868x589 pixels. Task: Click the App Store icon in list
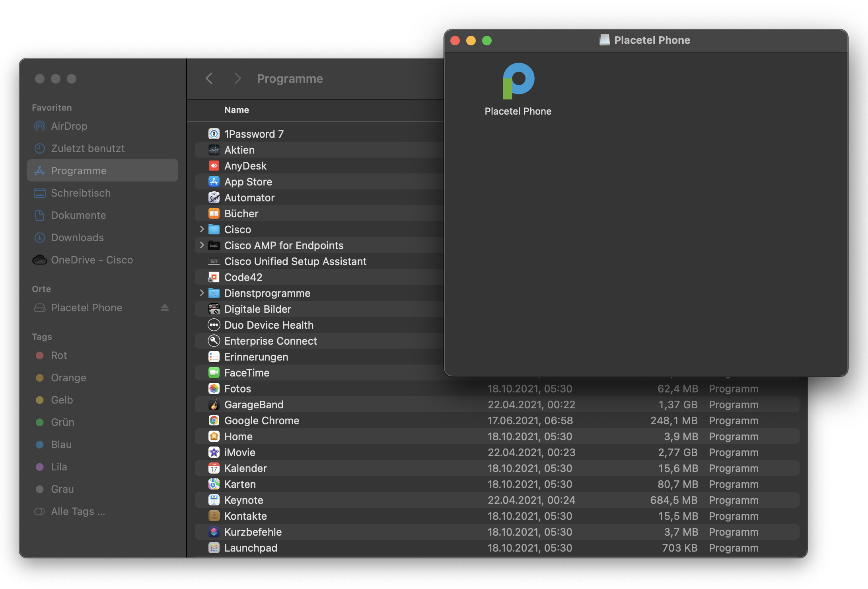pyautogui.click(x=214, y=181)
